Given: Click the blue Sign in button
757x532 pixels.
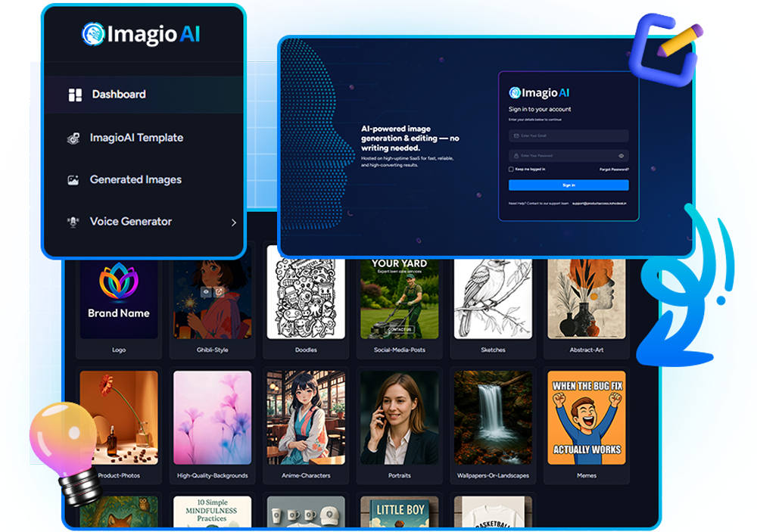Looking at the screenshot, I should 569,185.
